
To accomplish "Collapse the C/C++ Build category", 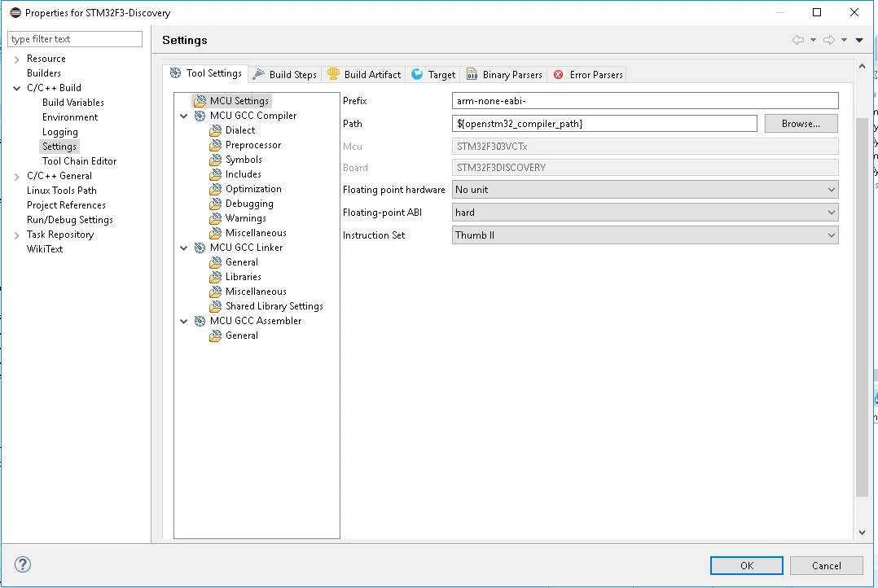I will pyautogui.click(x=17, y=88).
